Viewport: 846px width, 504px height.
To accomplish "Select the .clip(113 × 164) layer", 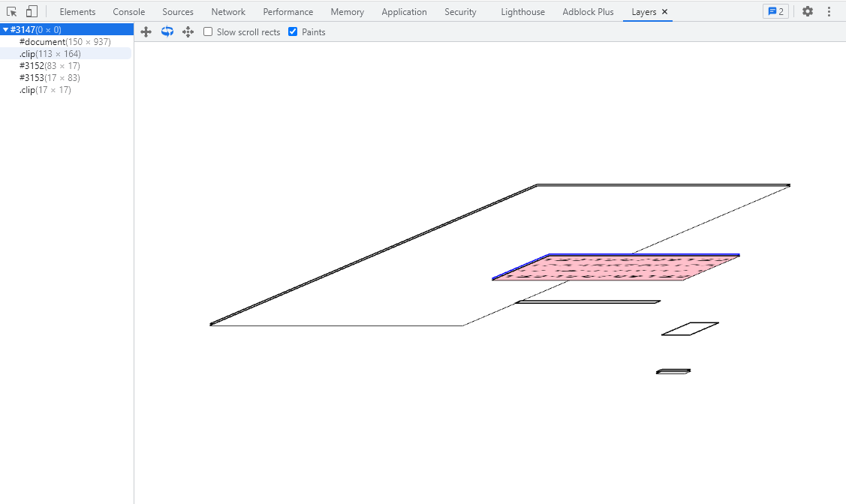I will (50, 54).
